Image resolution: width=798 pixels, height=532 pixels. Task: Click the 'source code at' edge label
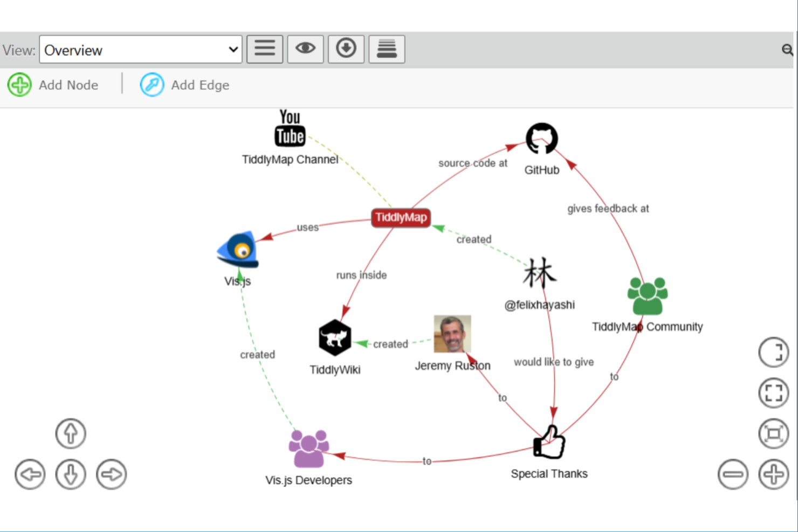coord(473,163)
